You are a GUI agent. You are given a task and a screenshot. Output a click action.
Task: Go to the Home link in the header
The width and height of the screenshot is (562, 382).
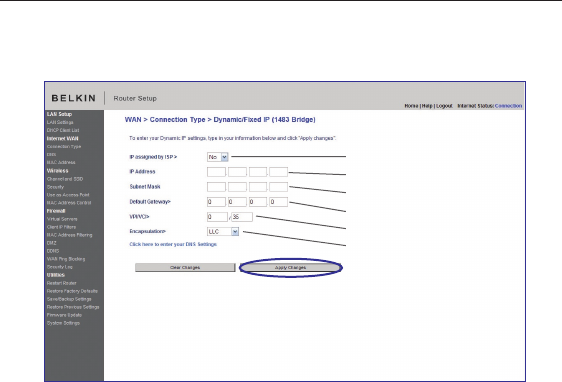(x=411, y=106)
